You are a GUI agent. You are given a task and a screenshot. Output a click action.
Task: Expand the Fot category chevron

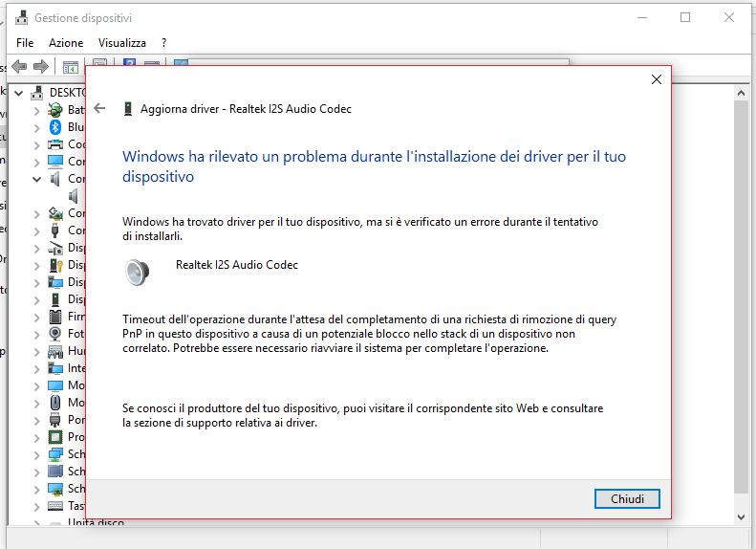pyautogui.click(x=36, y=335)
